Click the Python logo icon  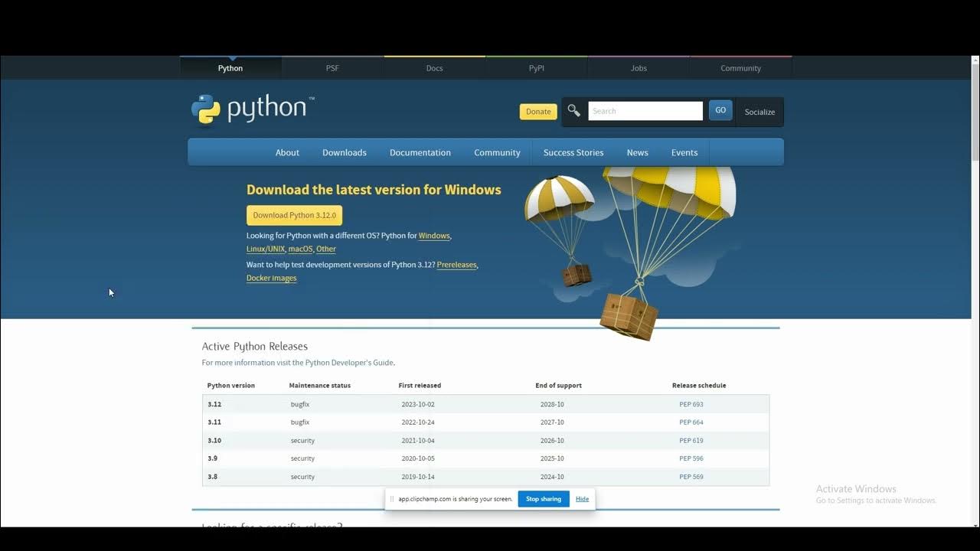click(x=205, y=109)
